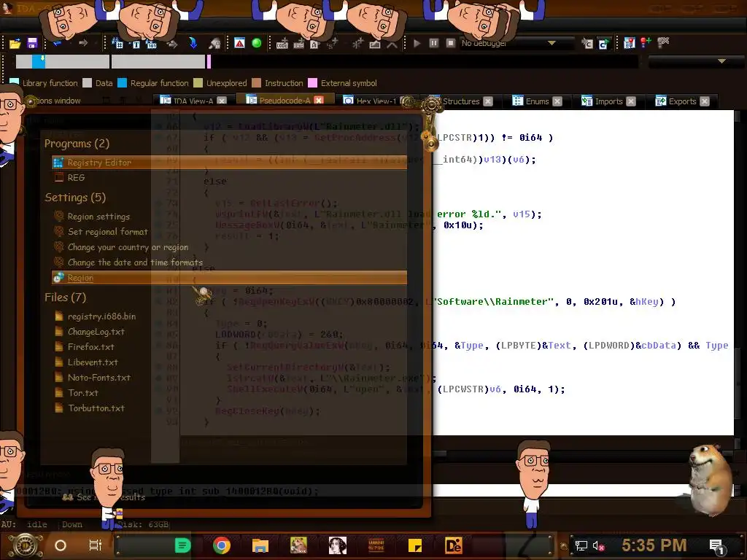747x560 pixels.
Task: Click the muted volume tray icon
Action: point(599,545)
